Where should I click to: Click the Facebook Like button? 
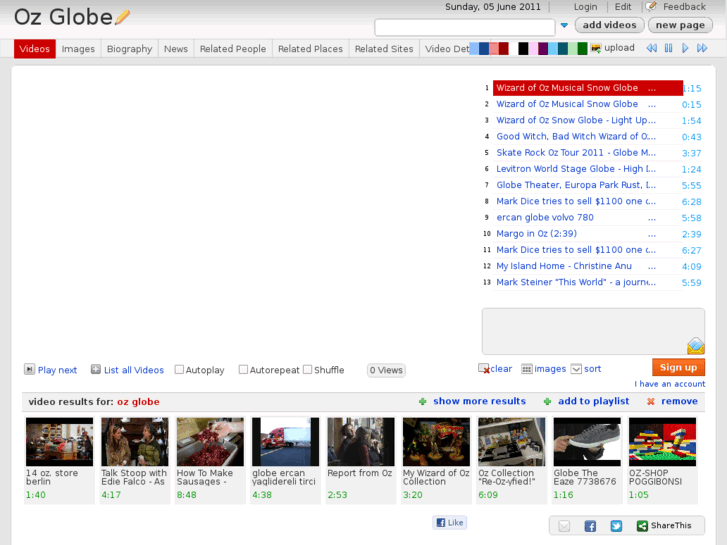[450, 523]
